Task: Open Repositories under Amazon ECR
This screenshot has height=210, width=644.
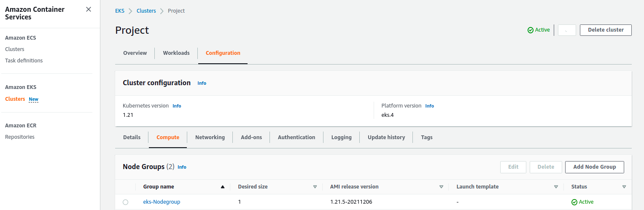Action: [x=20, y=137]
